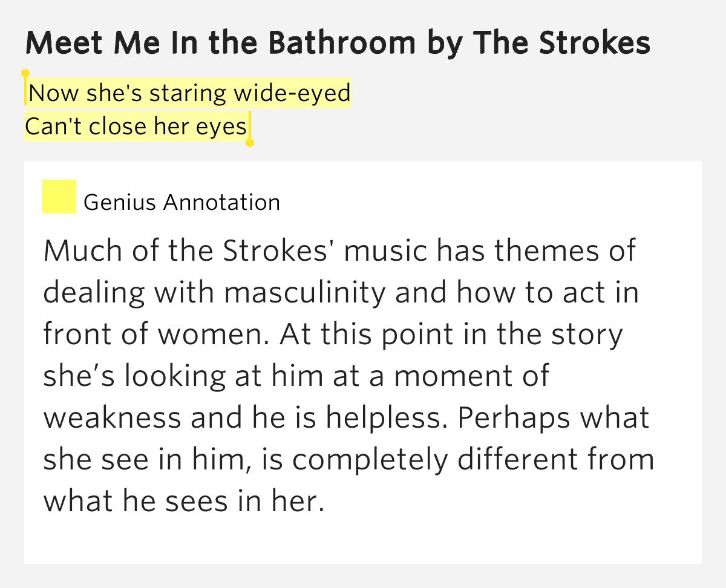726x588 pixels.
Task: Click the title 'Meet Me In the Bathroom'
Action: [221, 42]
